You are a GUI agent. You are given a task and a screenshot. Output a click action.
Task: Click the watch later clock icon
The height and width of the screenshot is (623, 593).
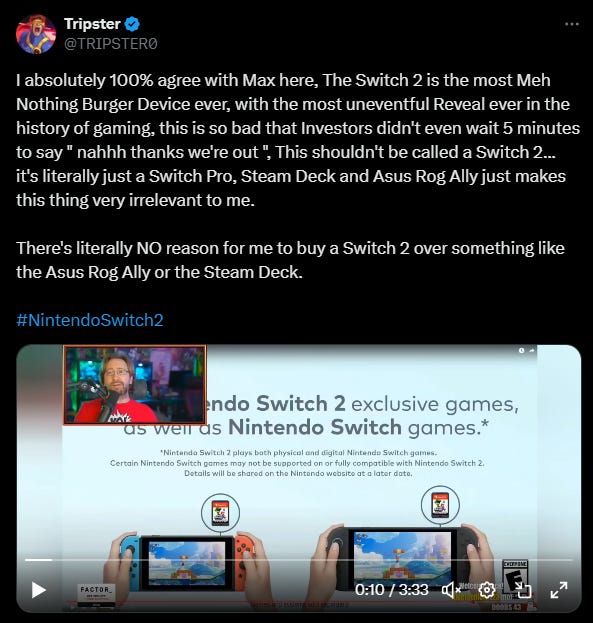[x=521, y=350]
